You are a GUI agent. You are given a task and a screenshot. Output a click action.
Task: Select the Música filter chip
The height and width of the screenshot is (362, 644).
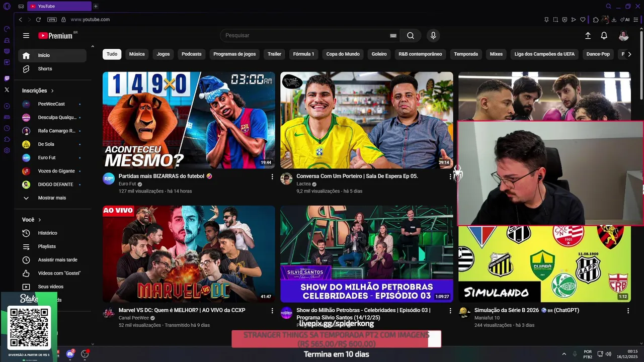pyautogui.click(x=137, y=54)
